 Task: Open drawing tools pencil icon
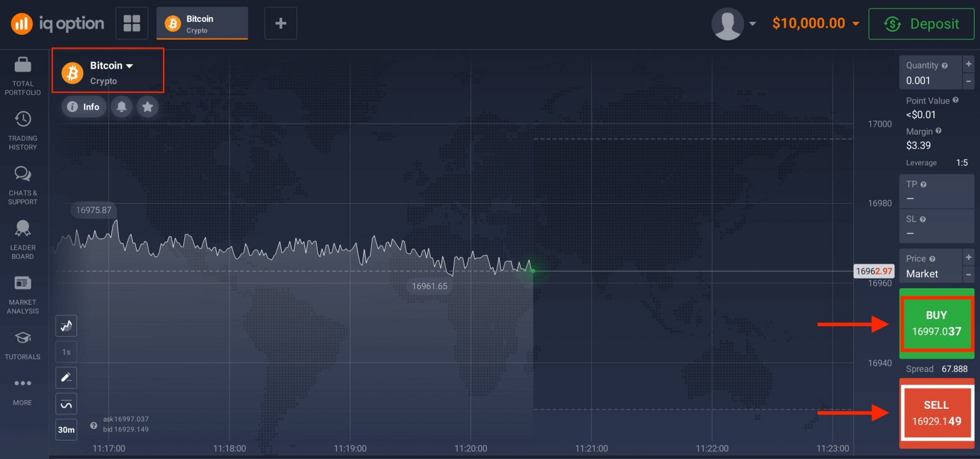[66, 378]
